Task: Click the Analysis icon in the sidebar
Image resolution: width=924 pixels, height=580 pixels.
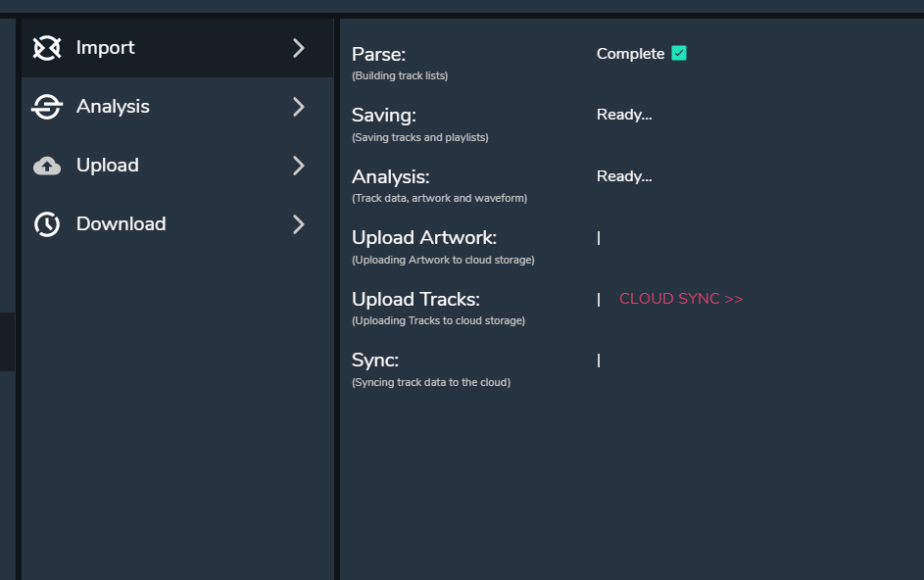Action: (47, 107)
